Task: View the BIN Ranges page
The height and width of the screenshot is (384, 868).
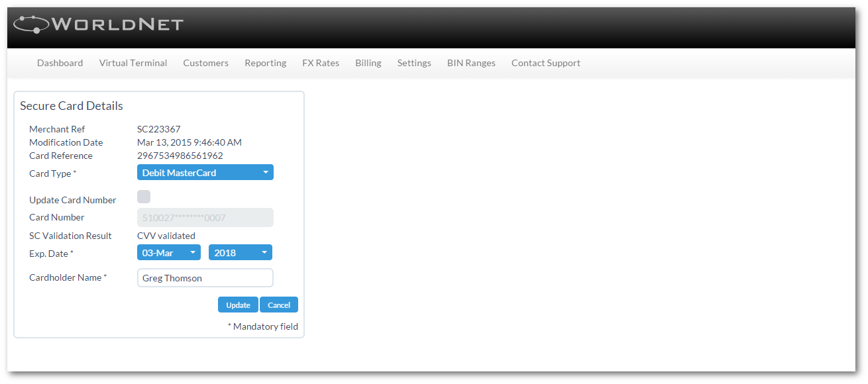Action: point(471,64)
